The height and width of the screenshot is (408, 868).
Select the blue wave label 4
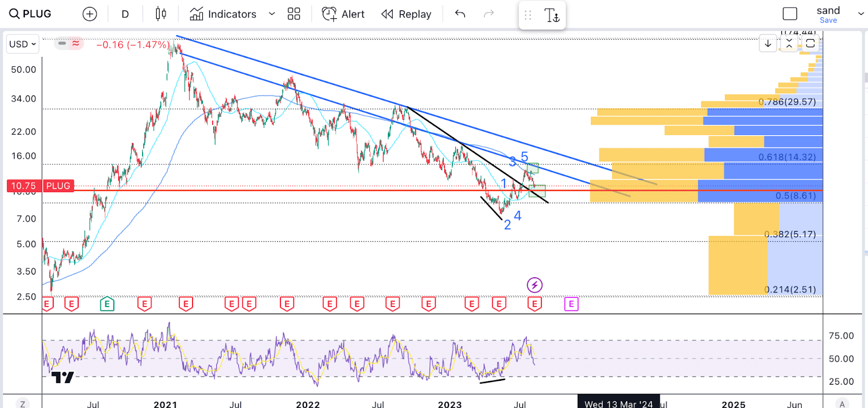tap(518, 216)
